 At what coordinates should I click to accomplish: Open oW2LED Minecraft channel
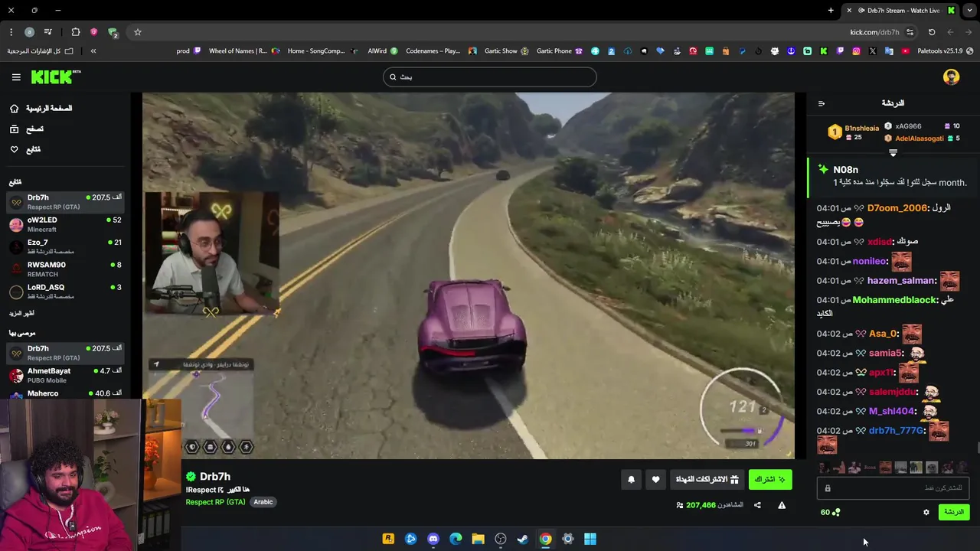(66, 224)
